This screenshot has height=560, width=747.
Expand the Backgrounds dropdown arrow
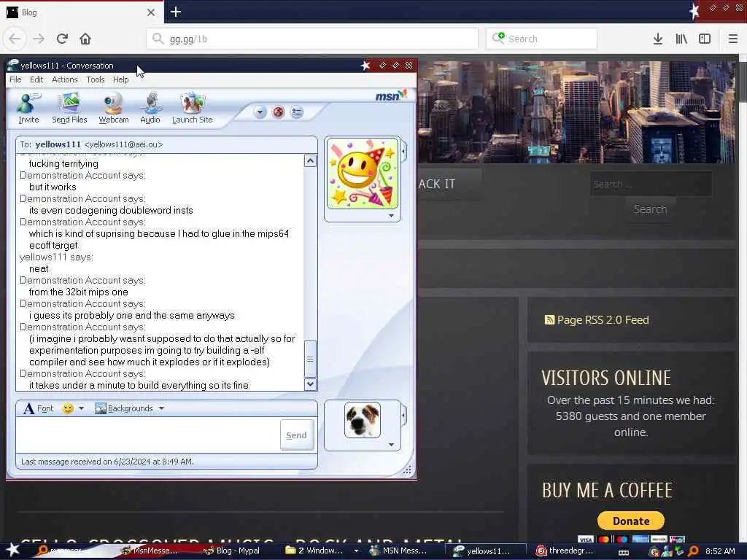click(x=161, y=408)
